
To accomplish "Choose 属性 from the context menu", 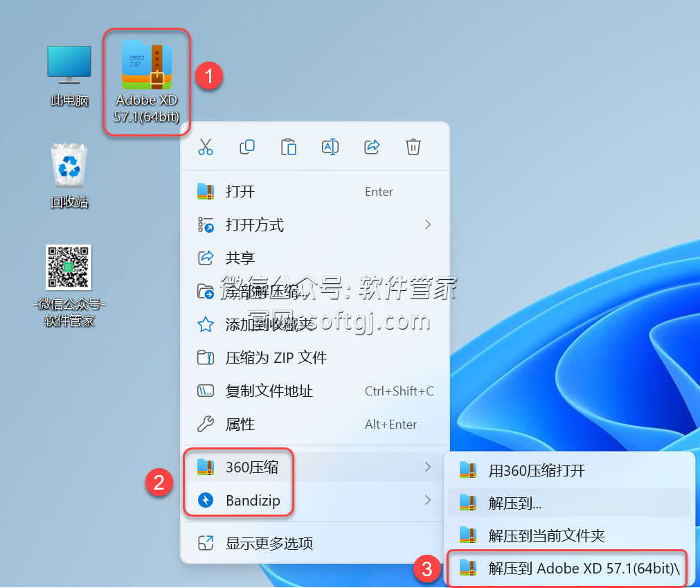I will click(315, 424).
